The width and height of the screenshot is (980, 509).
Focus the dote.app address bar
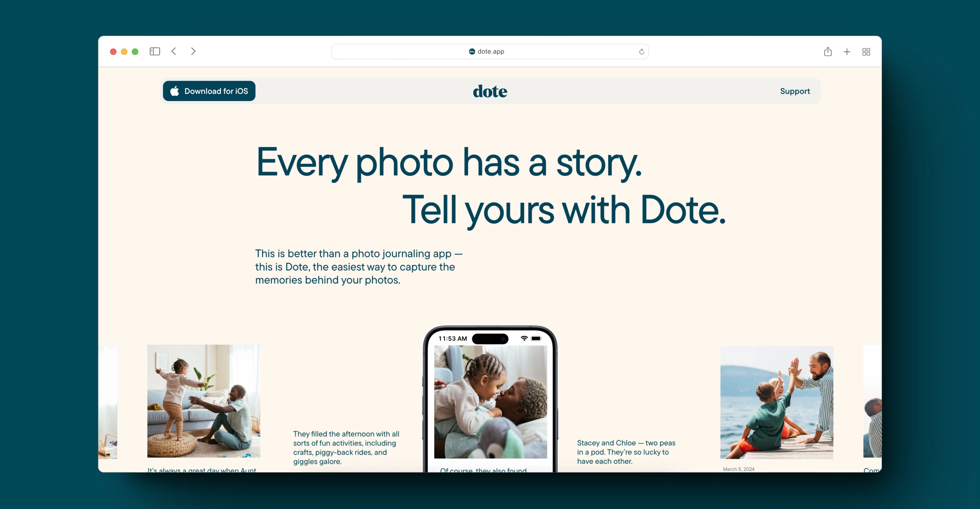[x=490, y=51]
